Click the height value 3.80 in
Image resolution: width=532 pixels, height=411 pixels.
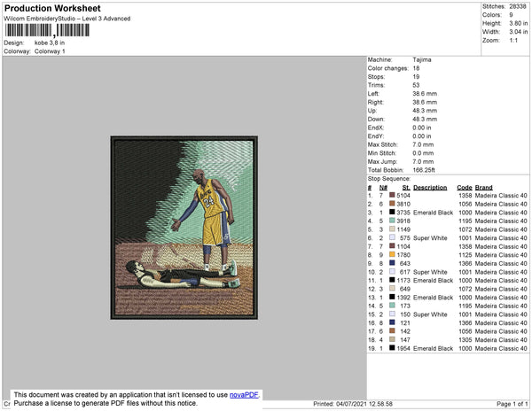519,23
